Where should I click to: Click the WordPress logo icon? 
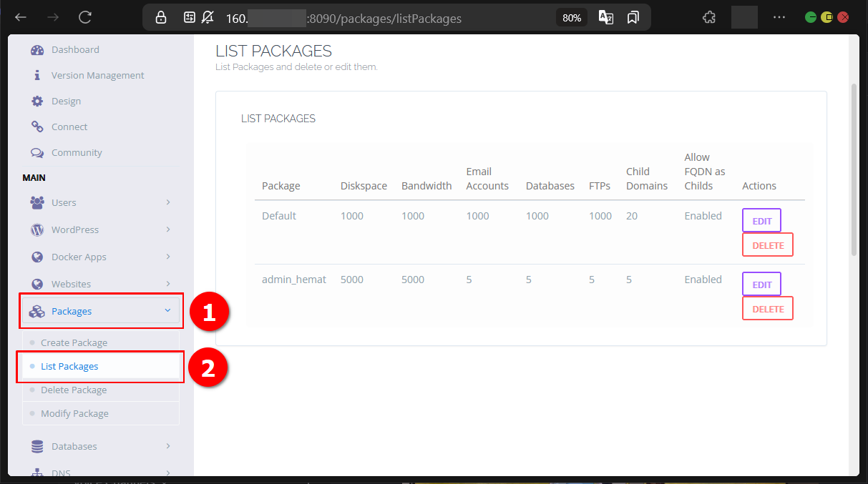pyautogui.click(x=37, y=229)
